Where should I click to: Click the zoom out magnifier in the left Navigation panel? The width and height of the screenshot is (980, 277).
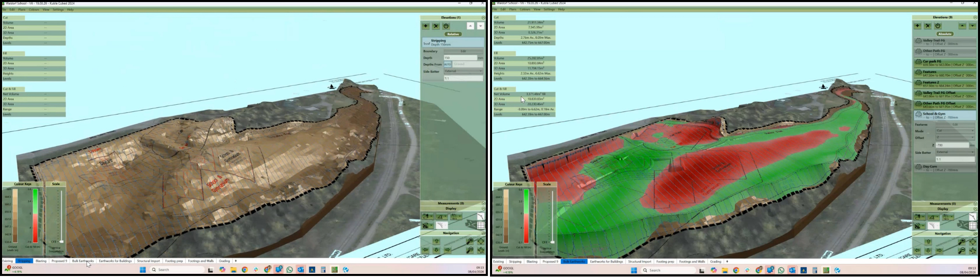coord(470,250)
